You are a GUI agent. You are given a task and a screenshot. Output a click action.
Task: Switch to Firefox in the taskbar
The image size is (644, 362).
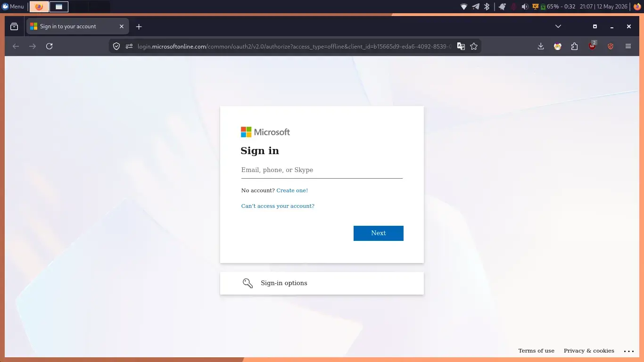(39, 7)
